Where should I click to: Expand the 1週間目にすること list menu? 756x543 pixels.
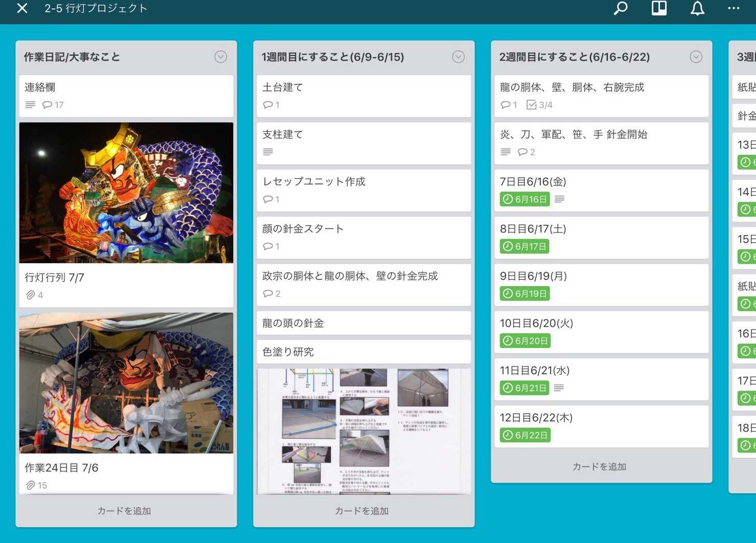tap(459, 57)
